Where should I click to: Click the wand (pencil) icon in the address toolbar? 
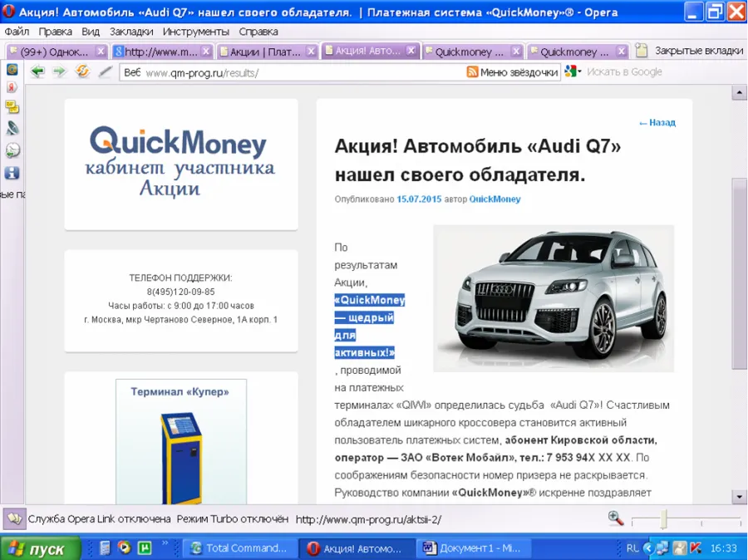click(x=106, y=72)
